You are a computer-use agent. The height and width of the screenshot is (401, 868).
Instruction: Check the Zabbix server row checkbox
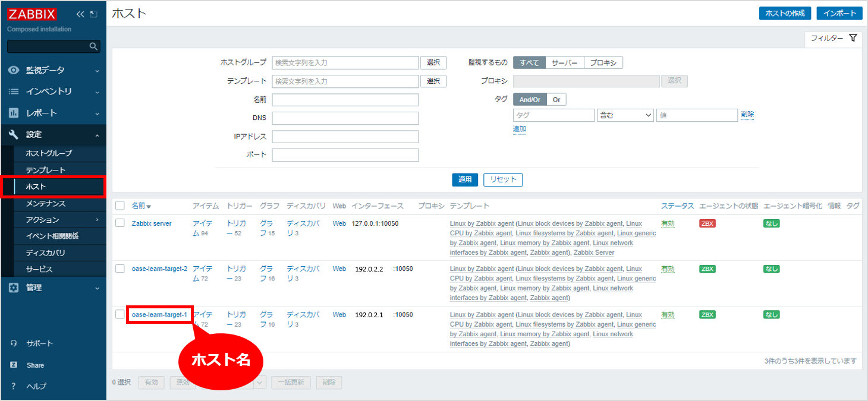tap(120, 223)
